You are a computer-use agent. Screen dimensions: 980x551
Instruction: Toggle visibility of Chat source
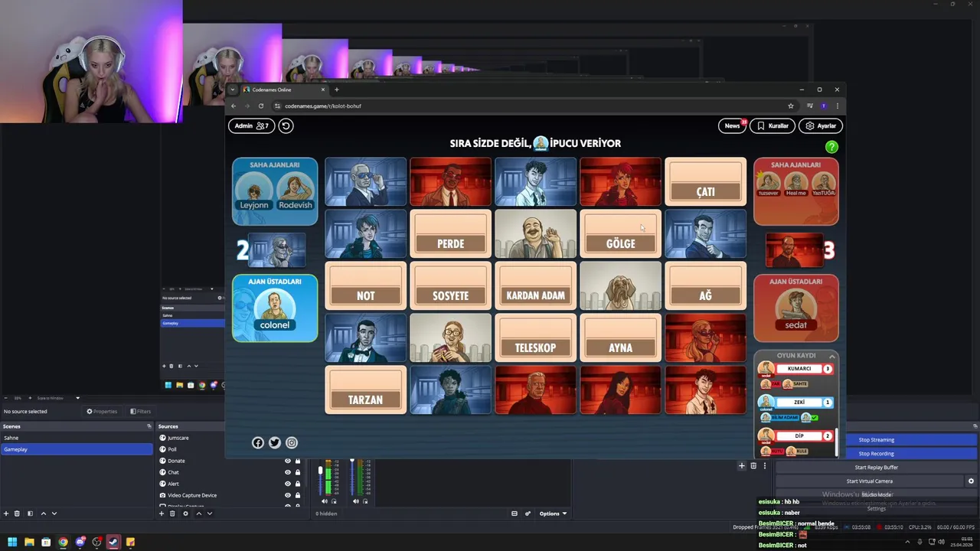pyautogui.click(x=288, y=472)
